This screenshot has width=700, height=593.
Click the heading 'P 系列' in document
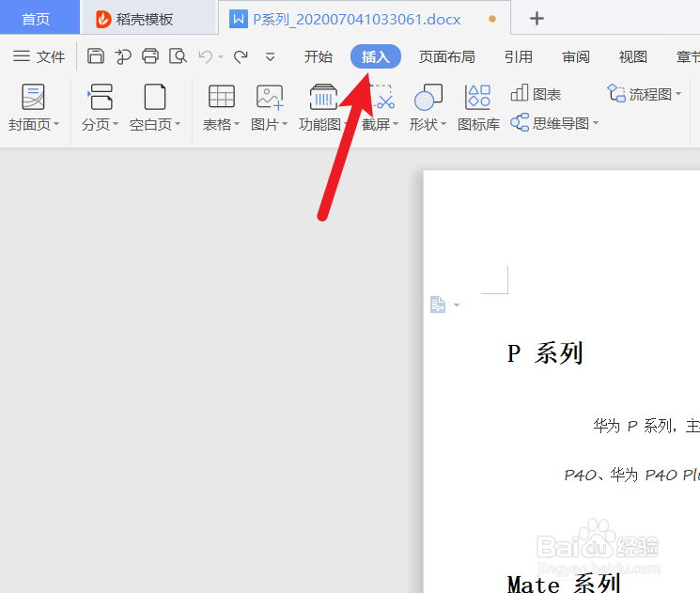point(545,353)
